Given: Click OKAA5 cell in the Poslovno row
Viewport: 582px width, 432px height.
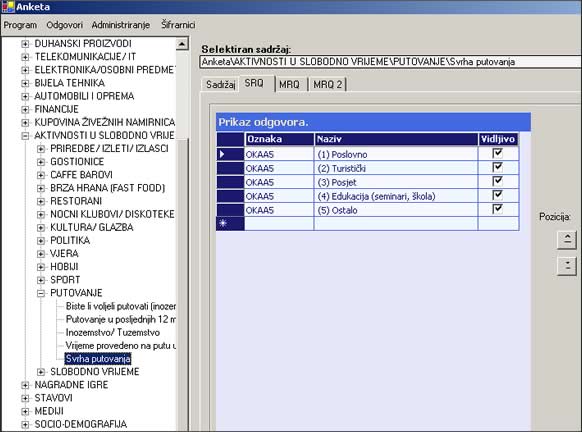Looking at the screenshot, I should click(x=279, y=154).
